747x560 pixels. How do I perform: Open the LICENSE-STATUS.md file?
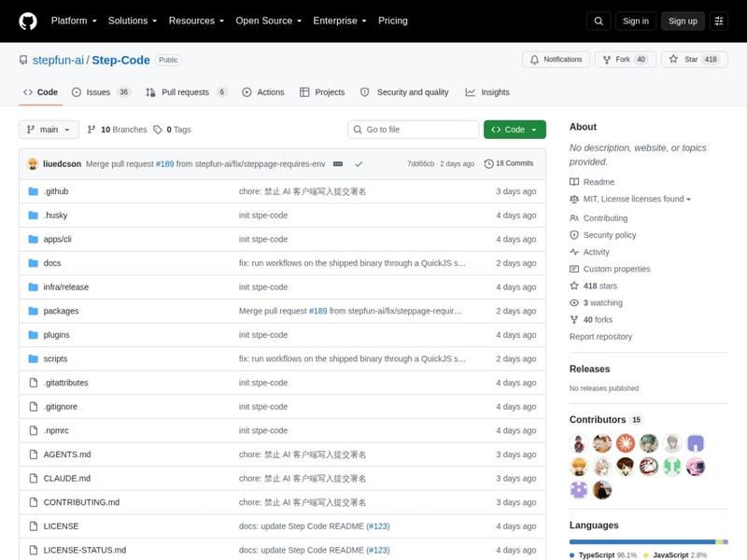pyautogui.click(x=84, y=550)
